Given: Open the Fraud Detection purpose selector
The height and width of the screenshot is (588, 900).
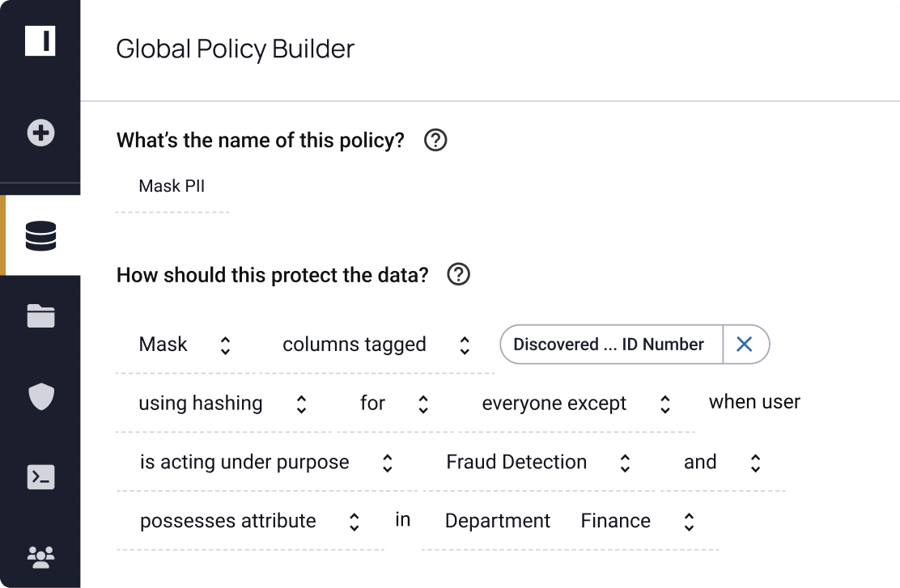Looking at the screenshot, I should pos(625,462).
